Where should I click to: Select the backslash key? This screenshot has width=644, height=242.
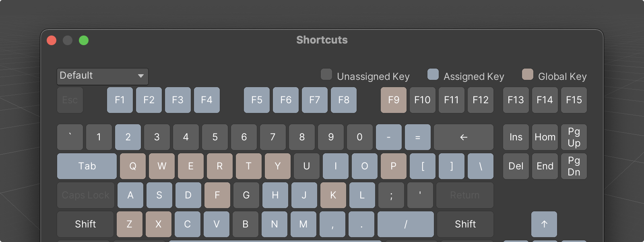[480, 166]
